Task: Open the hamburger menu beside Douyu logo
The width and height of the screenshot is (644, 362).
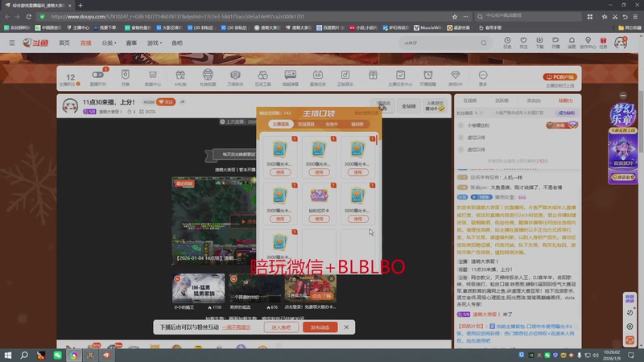Action: click(12, 43)
